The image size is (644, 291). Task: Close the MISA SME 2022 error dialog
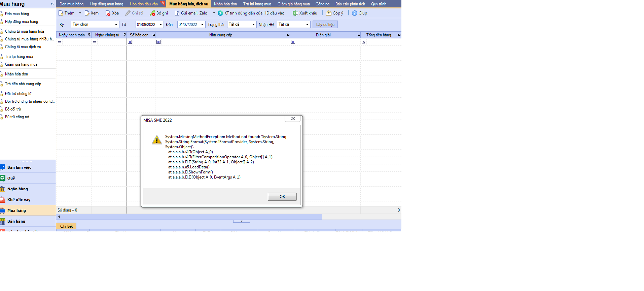coord(293,119)
